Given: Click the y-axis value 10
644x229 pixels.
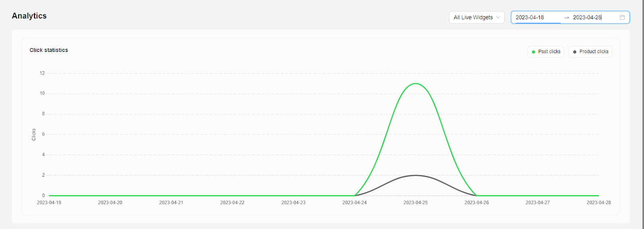Looking at the screenshot, I should (x=42, y=93).
